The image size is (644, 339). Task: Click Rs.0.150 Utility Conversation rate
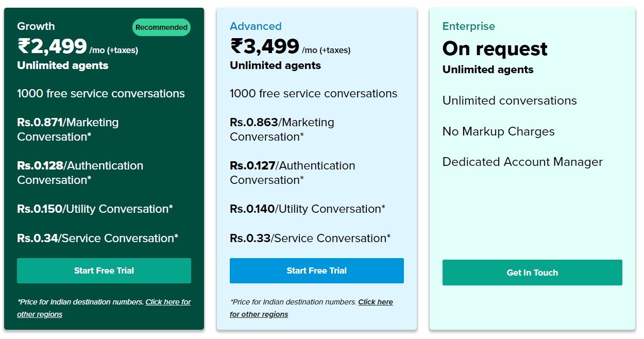(x=95, y=209)
